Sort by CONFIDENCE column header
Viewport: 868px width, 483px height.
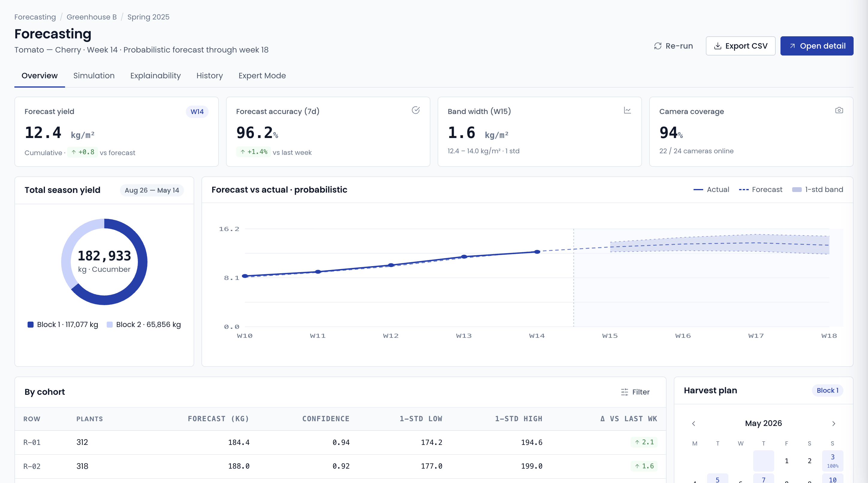click(325, 418)
